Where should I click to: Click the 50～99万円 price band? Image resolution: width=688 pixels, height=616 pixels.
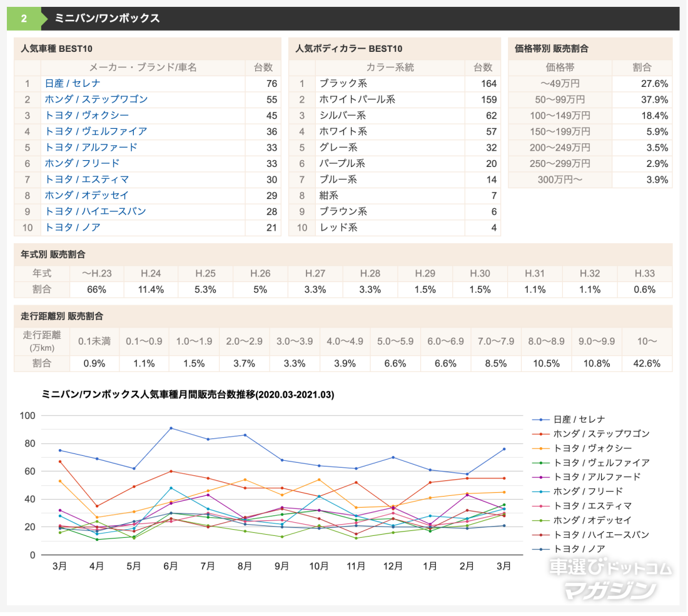pyautogui.click(x=560, y=99)
